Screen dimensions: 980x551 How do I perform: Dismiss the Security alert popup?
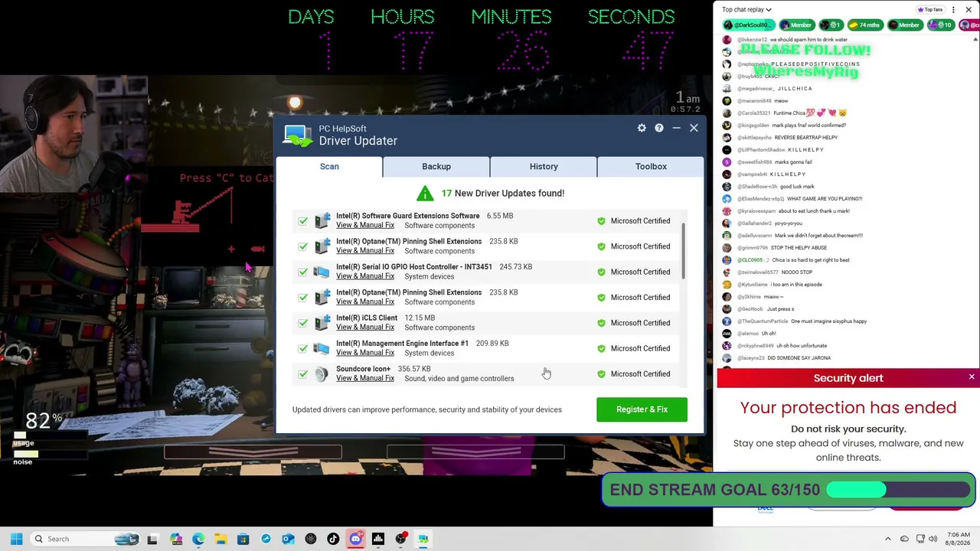pos(972,377)
